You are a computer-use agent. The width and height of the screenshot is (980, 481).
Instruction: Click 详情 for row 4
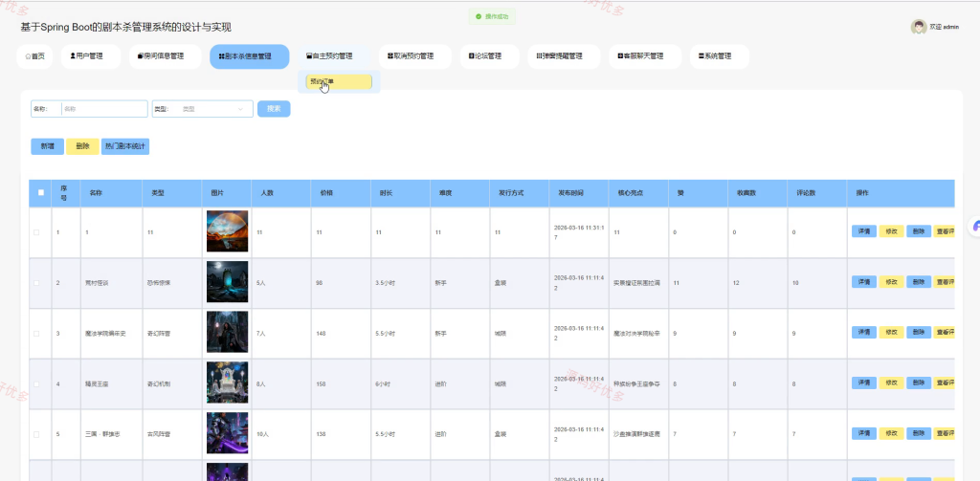pos(864,383)
